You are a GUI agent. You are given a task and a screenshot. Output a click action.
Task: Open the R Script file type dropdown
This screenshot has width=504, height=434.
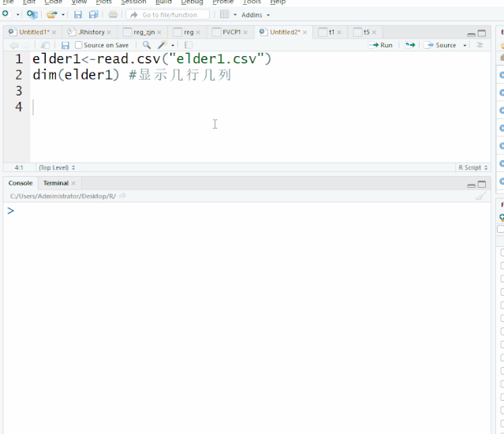[472, 167]
